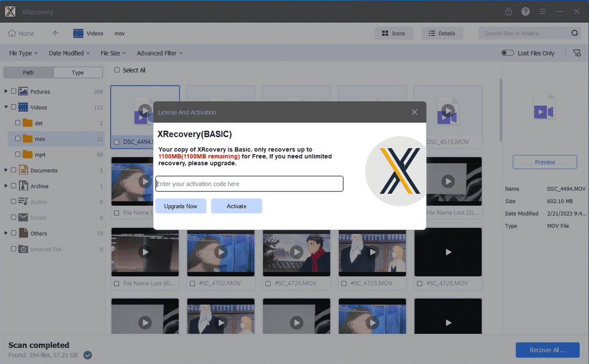Close the License And Activation dialog
The image size is (589, 364).
[414, 112]
